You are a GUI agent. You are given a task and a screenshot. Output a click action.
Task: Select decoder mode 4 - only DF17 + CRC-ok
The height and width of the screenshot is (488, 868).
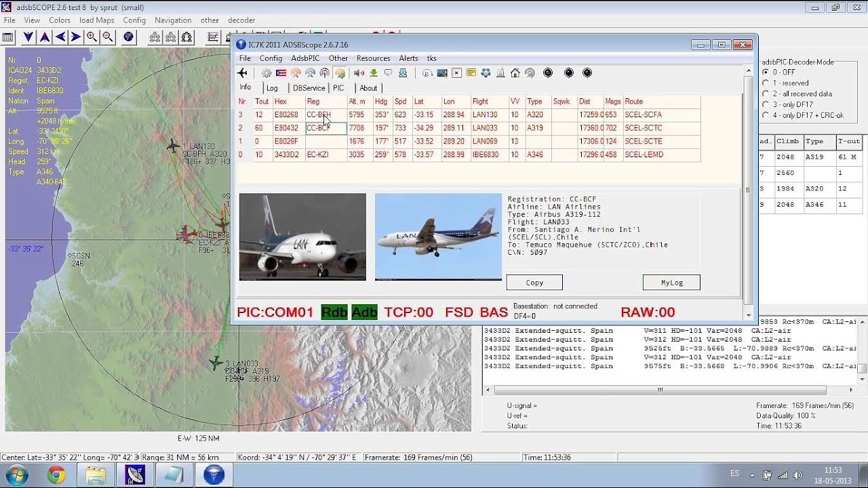point(803,115)
